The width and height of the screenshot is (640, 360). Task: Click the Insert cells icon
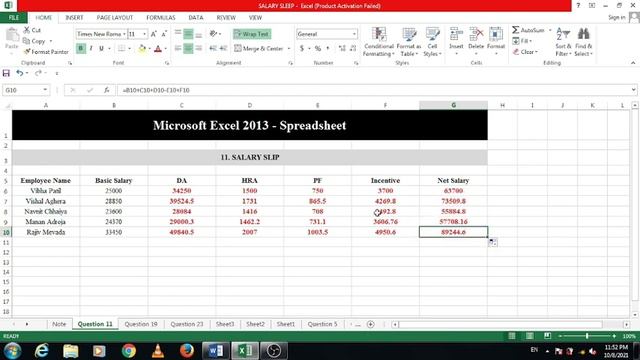[x=456, y=34]
